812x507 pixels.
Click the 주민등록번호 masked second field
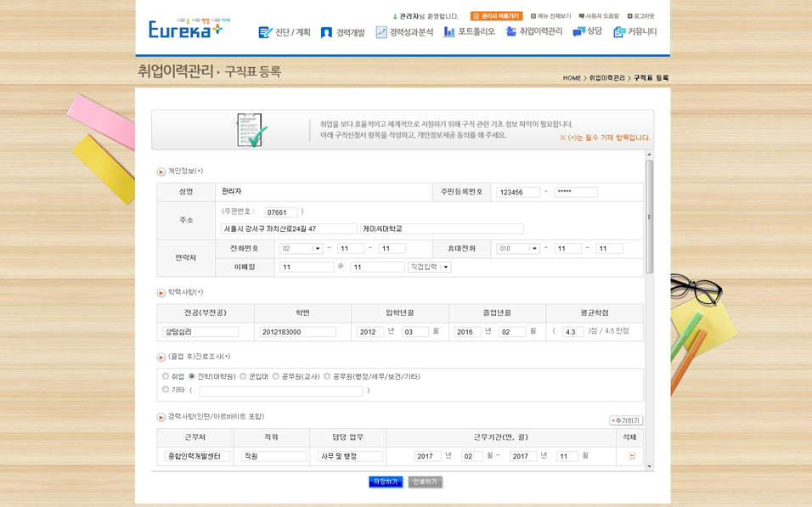click(x=576, y=192)
